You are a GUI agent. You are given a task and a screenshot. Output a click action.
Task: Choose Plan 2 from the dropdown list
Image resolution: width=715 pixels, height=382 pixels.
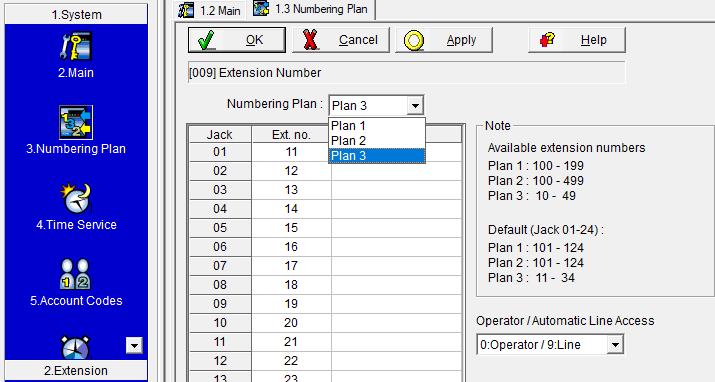[x=377, y=140]
